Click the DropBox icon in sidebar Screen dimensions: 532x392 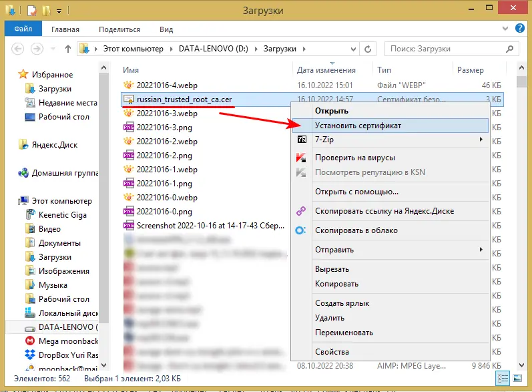[30, 355]
